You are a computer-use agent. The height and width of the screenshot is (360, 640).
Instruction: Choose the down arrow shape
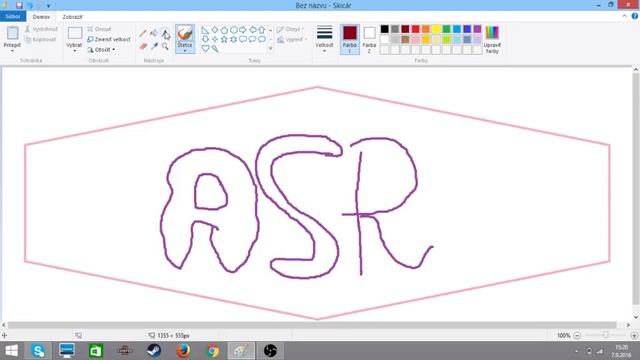tap(205, 40)
